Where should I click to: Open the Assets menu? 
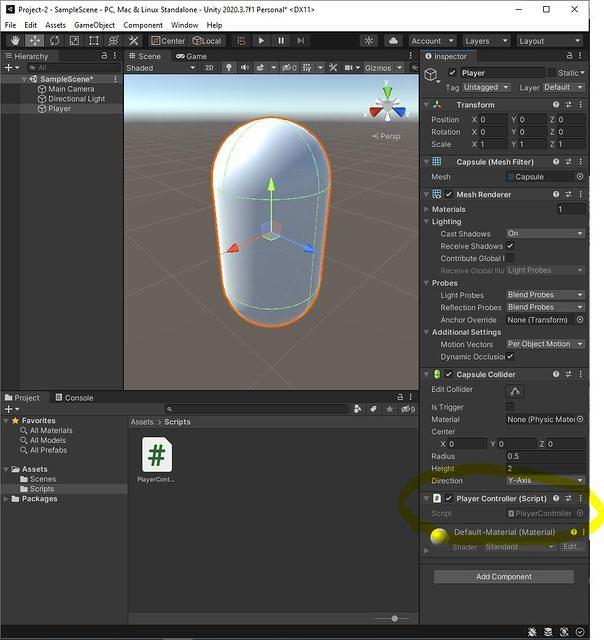coord(55,25)
